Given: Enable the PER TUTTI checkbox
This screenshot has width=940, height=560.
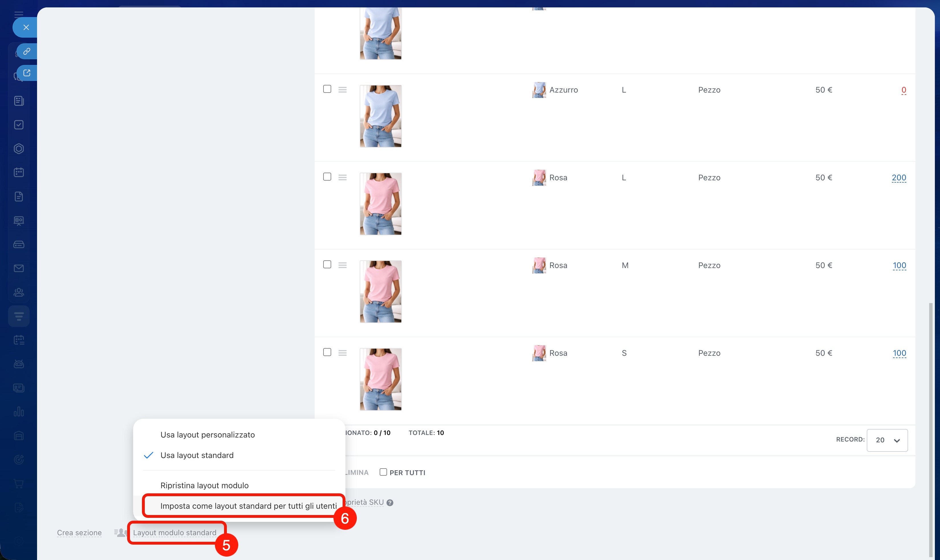Looking at the screenshot, I should pos(383,472).
